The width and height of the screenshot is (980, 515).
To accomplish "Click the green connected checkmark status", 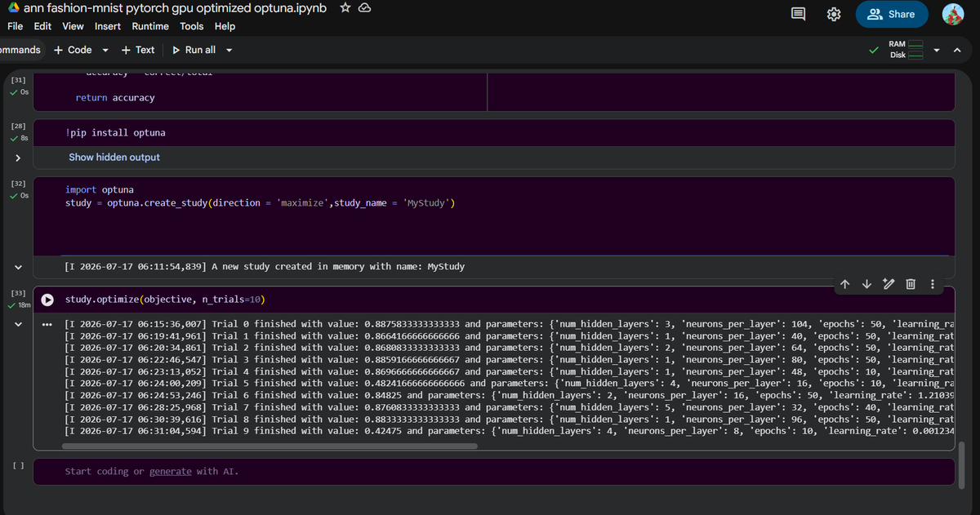I will point(874,50).
